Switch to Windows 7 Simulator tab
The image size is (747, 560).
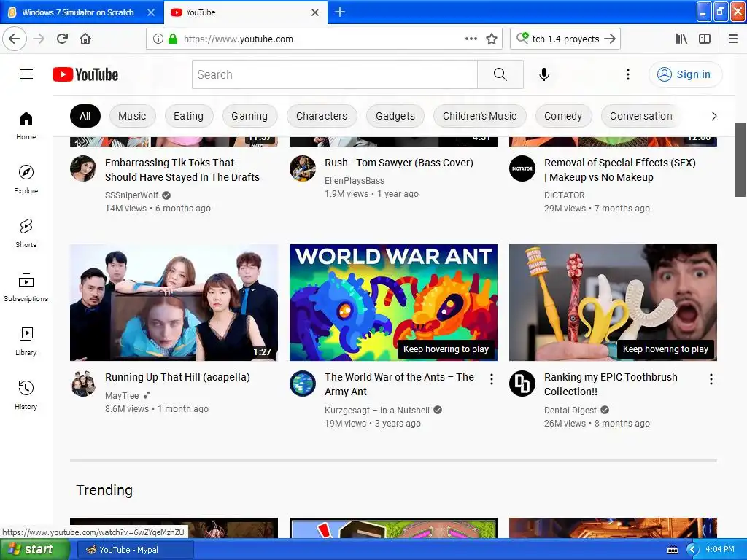[77, 12]
